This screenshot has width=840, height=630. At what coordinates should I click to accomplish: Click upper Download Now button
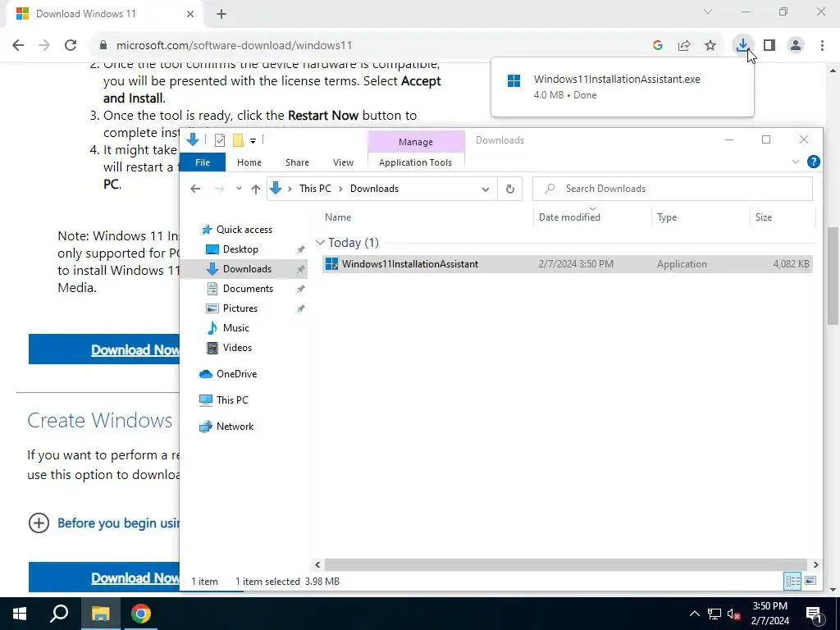tap(104, 349)
